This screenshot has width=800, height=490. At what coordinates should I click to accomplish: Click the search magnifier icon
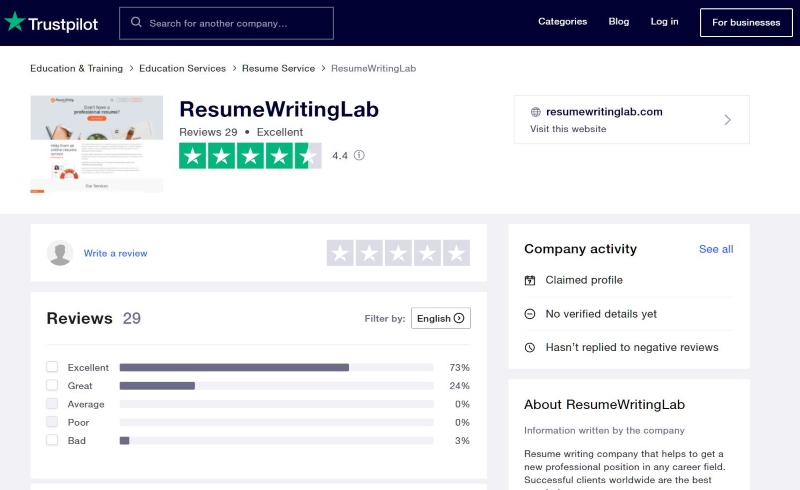point(136,22)
